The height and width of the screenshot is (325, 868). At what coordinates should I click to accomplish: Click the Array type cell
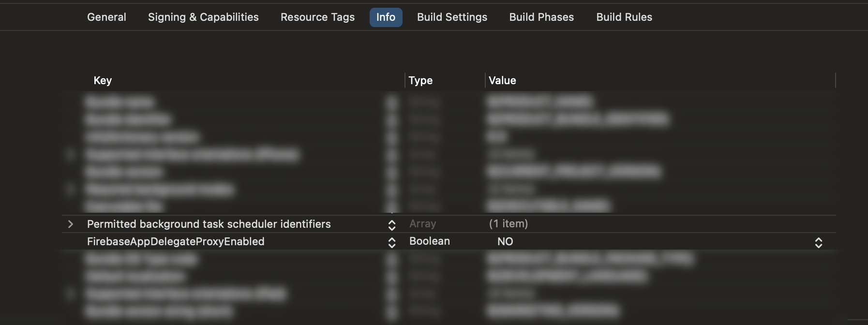coord(422,224)
